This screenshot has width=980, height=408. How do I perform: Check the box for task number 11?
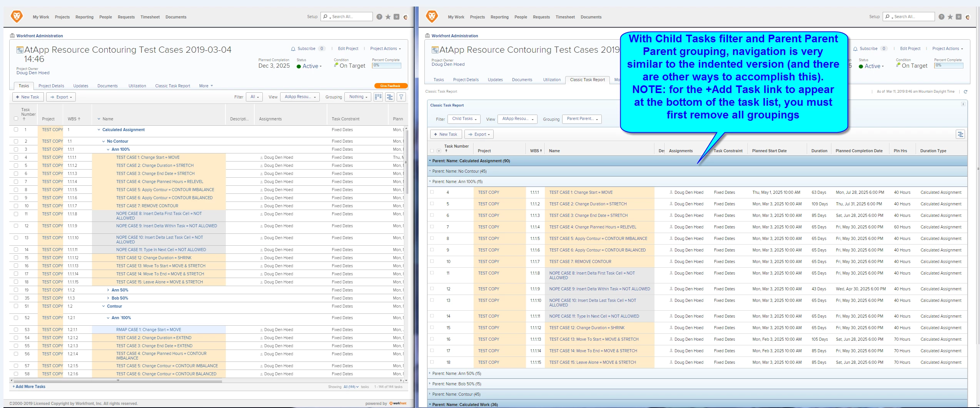click(16, 214)
